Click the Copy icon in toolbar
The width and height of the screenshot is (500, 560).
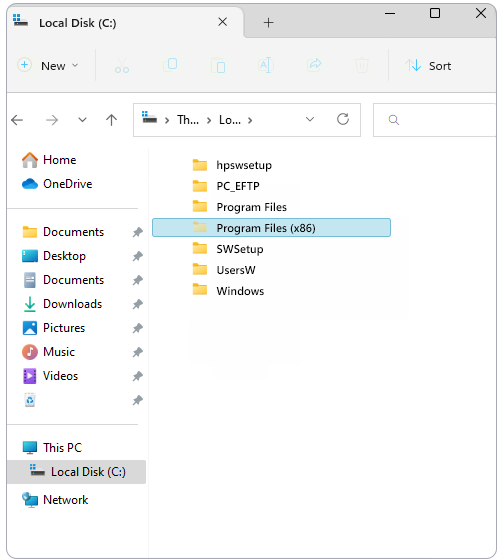click(x=170, y=65)
